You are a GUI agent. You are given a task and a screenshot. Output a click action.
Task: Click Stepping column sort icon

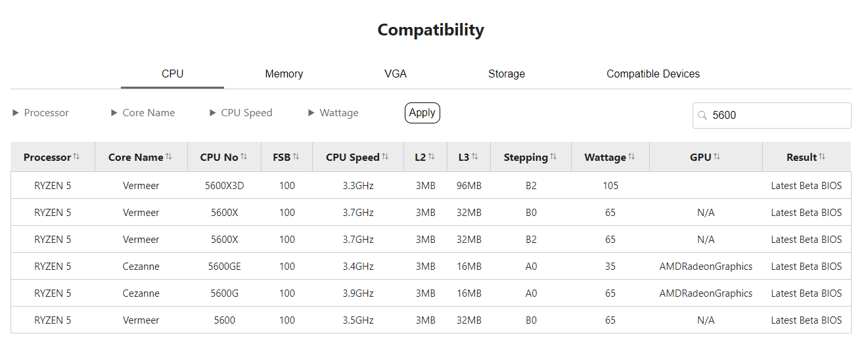pyautogui.click(x=553, y=157)
